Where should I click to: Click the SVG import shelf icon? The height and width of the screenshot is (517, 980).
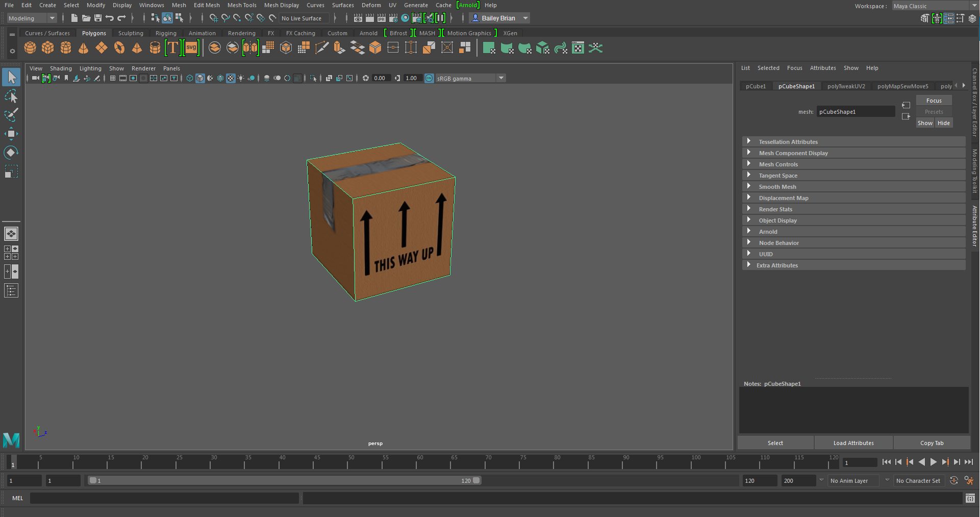[191, 48]
